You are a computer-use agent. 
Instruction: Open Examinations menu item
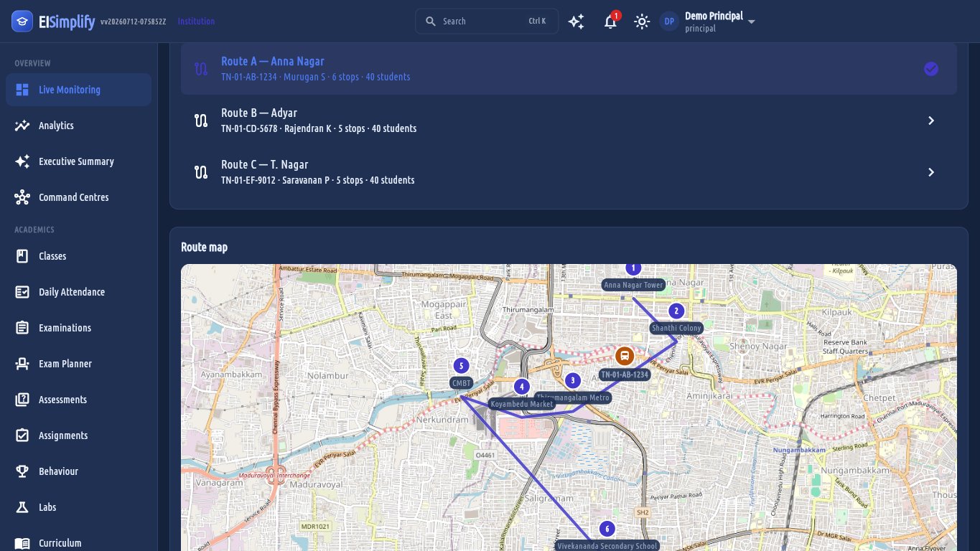coord(78,328)
